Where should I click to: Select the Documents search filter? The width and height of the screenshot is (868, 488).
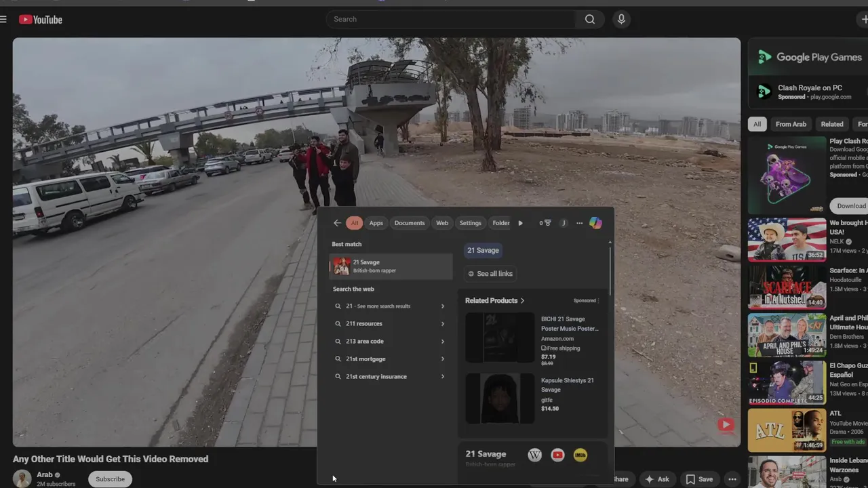point(410,223)
